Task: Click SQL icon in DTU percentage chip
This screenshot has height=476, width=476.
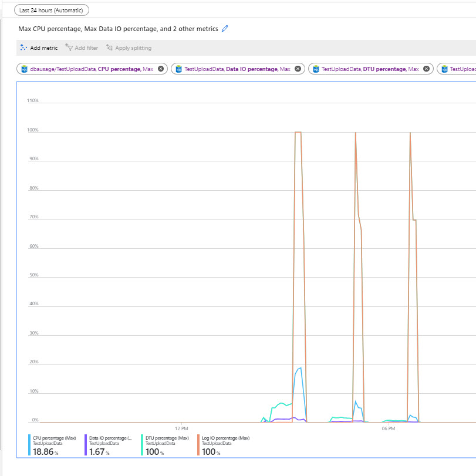Action: [x=316, y=69]
